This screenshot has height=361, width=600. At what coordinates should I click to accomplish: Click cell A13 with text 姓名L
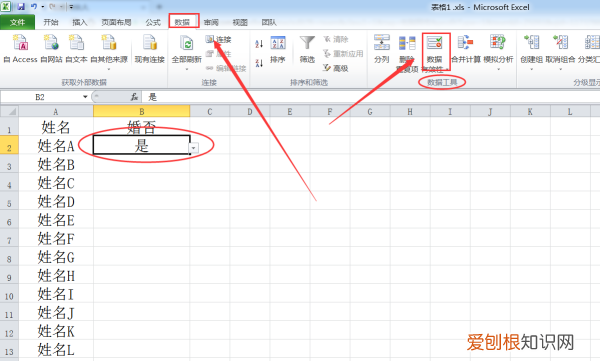[x=56, y=350]
